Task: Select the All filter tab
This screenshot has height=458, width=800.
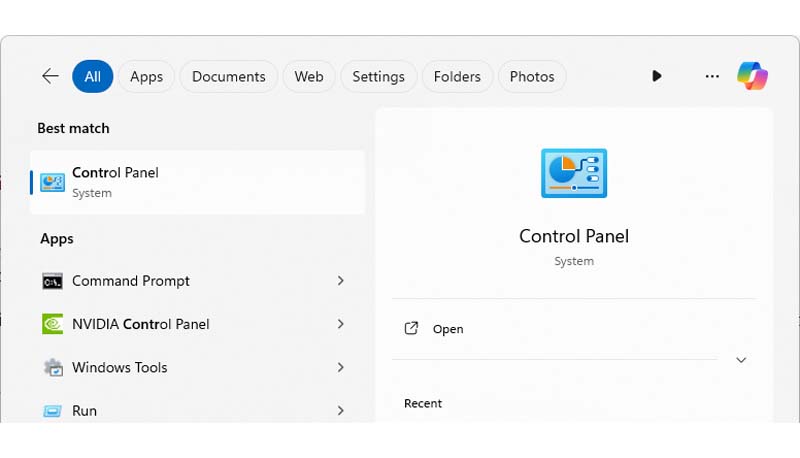Action: point(93,76)
